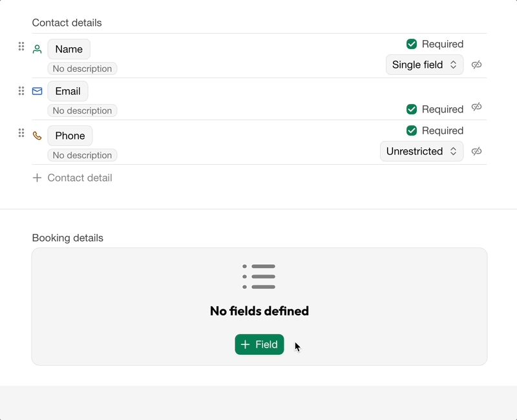Click the bulleted list icon in Booking details
517x420 pixels.
pos(259,277)
